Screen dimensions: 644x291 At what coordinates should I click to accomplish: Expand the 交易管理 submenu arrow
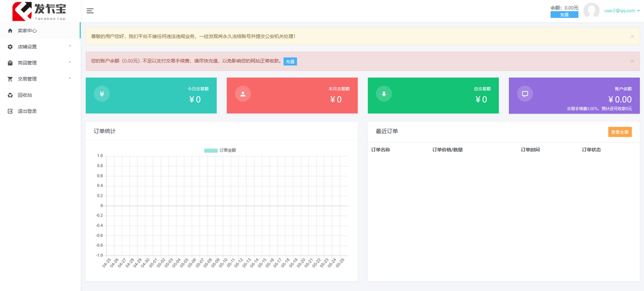70,78
